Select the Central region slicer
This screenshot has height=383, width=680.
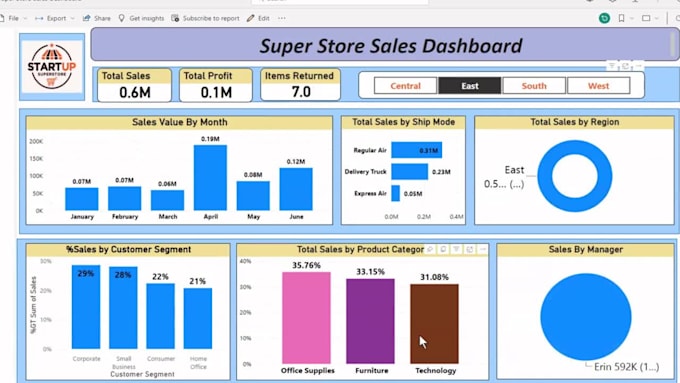pos(405,86)
